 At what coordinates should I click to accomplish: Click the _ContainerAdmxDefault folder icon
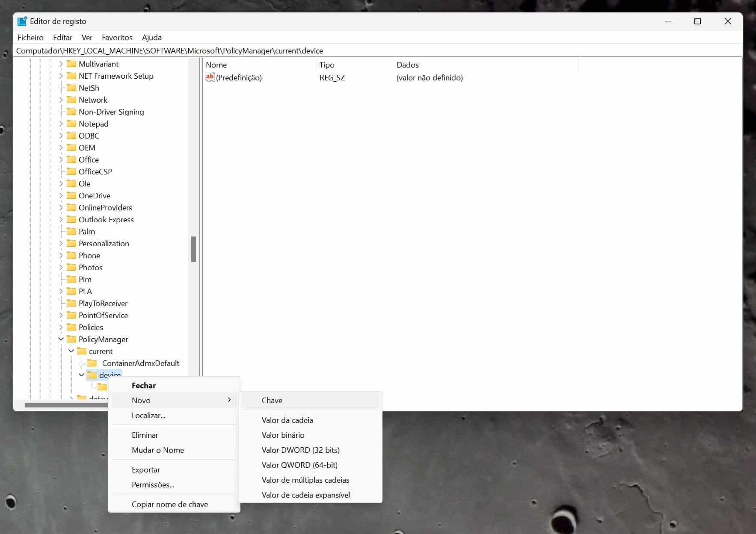pyautogui.click(x=92, y=363)
